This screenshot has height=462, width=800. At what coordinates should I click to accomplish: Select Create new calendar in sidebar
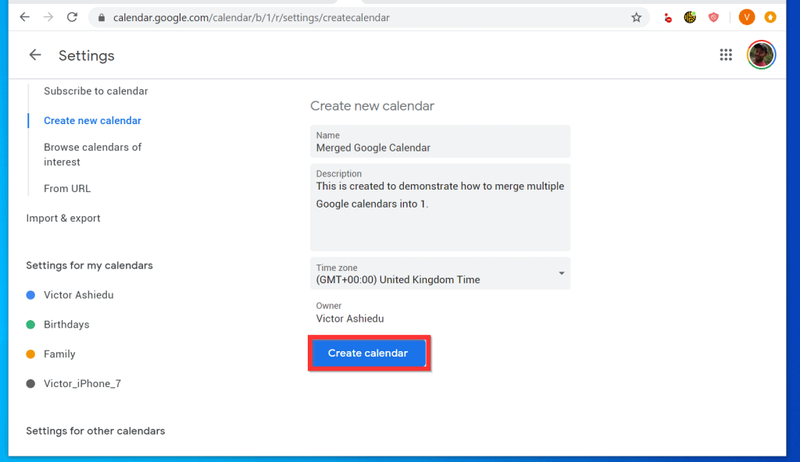click(92, 121)
